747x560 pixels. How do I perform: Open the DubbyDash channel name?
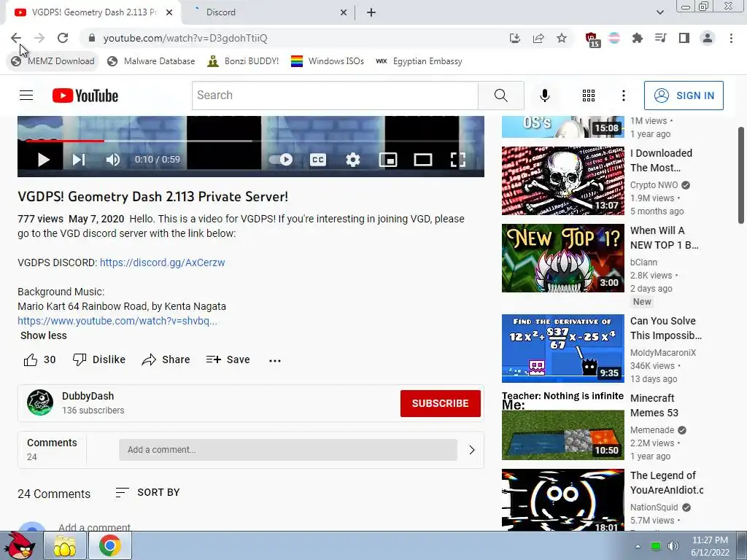pos(88,396)
